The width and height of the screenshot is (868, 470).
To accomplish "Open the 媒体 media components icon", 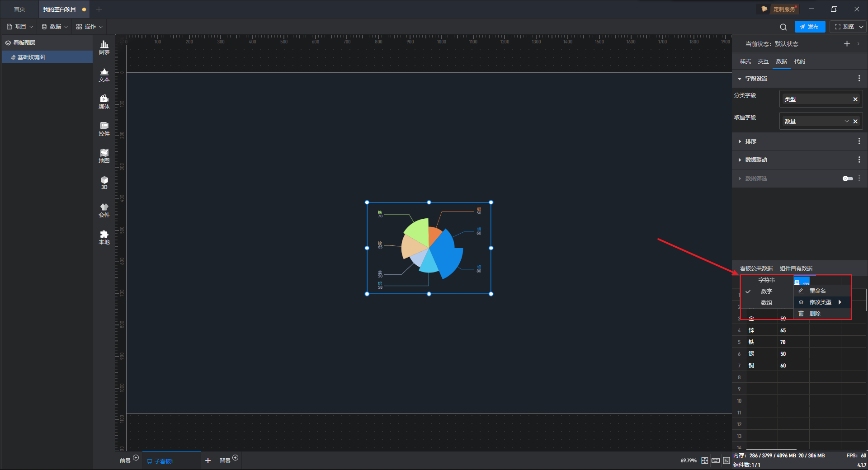I will click(x=104, y=101).
